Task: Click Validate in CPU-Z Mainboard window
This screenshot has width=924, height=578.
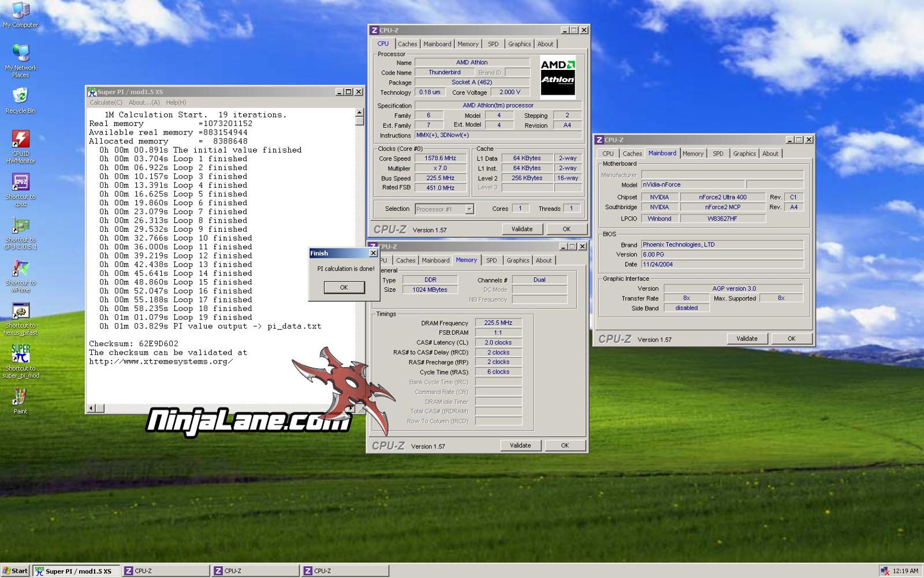Action: click(x=747, y=338)
